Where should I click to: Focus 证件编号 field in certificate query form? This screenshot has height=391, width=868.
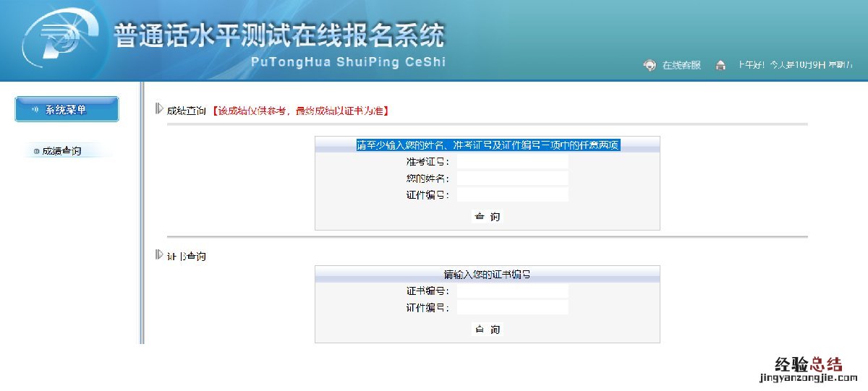[512, 308]
